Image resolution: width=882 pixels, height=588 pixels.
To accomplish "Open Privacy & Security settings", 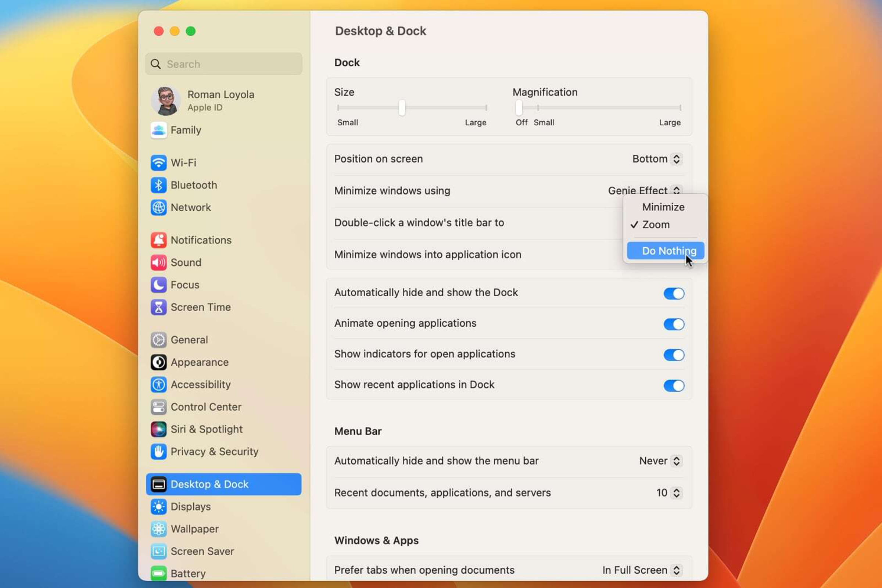I will (x=214, y=452).
